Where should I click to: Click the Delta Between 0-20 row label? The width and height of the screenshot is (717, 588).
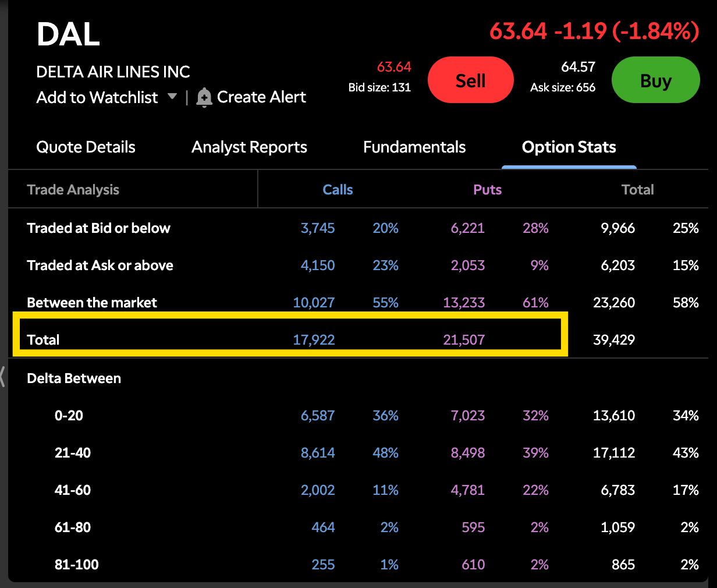(x=69, y=416)
